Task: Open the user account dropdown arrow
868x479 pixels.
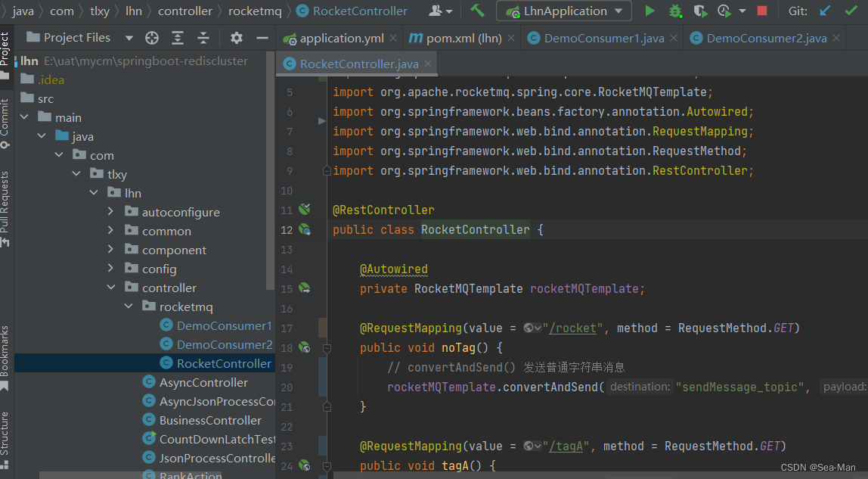Action: coord(449,11)
